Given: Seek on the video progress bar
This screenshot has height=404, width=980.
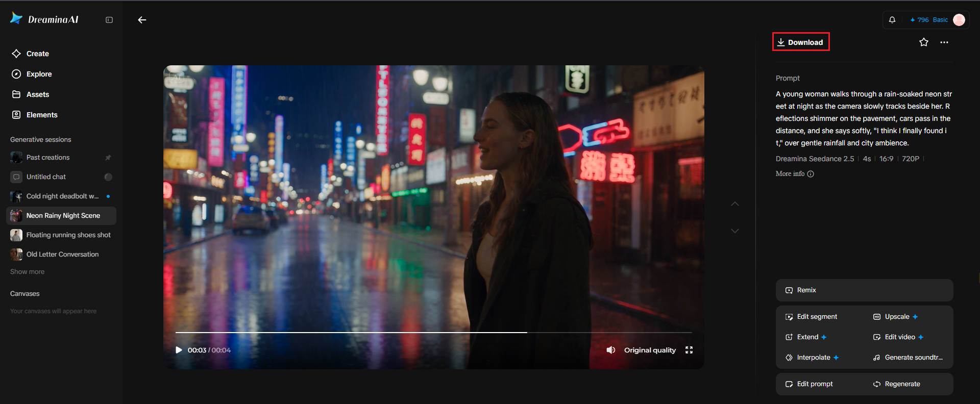Looking at the screenshot, I should click(433, 333).
